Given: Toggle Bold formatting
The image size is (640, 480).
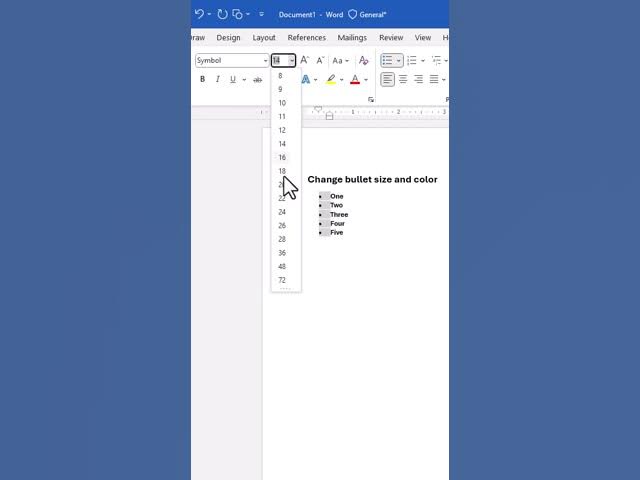Looking at the screenshot, I should [202, 79].
